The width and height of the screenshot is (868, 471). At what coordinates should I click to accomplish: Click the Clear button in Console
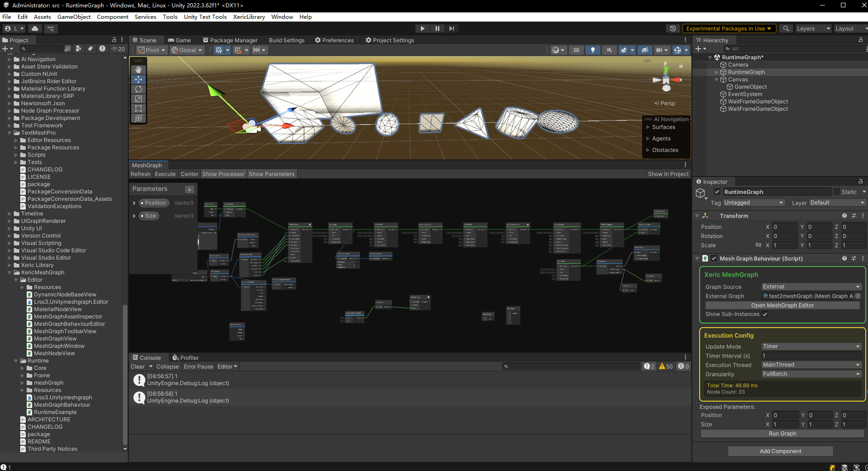coord(138,367)
